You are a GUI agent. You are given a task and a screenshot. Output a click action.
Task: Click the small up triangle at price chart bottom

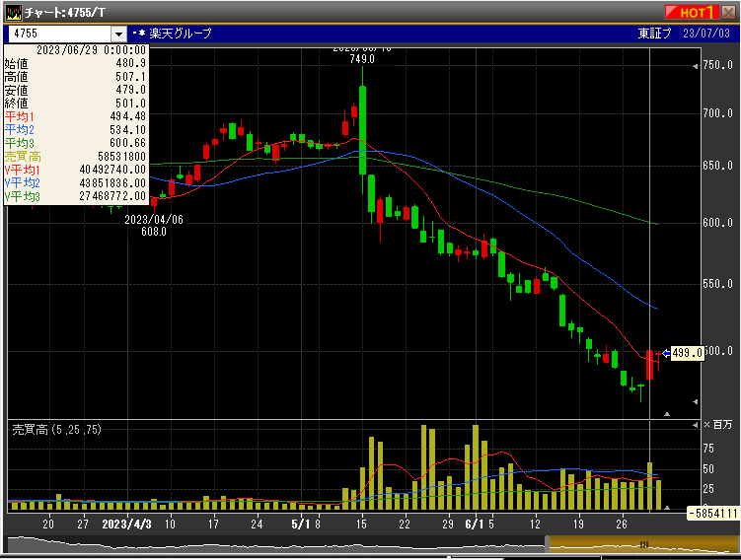click(x=667, y=414)
